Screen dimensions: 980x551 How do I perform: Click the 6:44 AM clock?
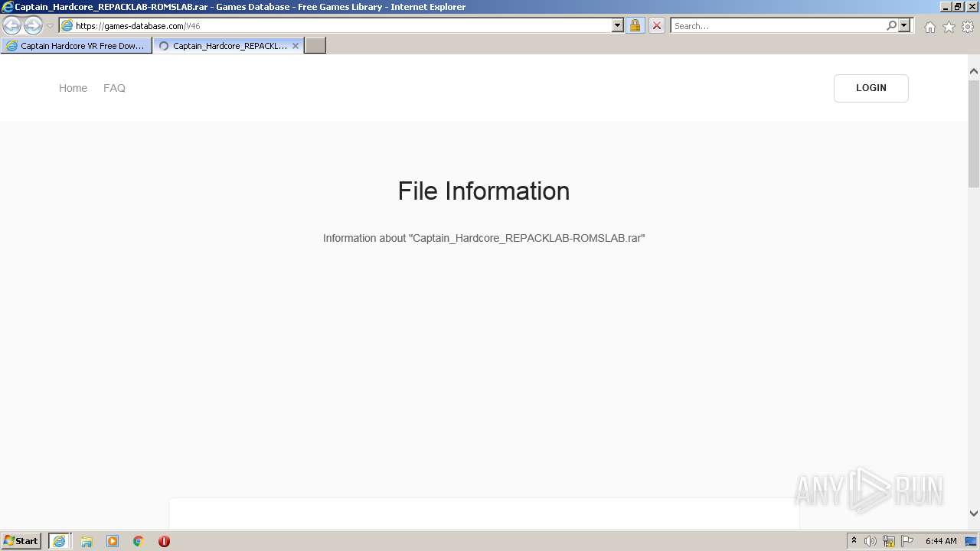coord(941,541)
